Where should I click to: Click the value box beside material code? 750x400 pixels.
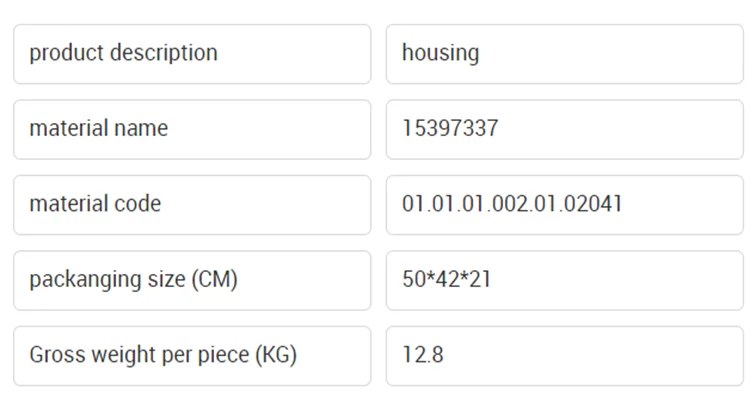(564, 205)
